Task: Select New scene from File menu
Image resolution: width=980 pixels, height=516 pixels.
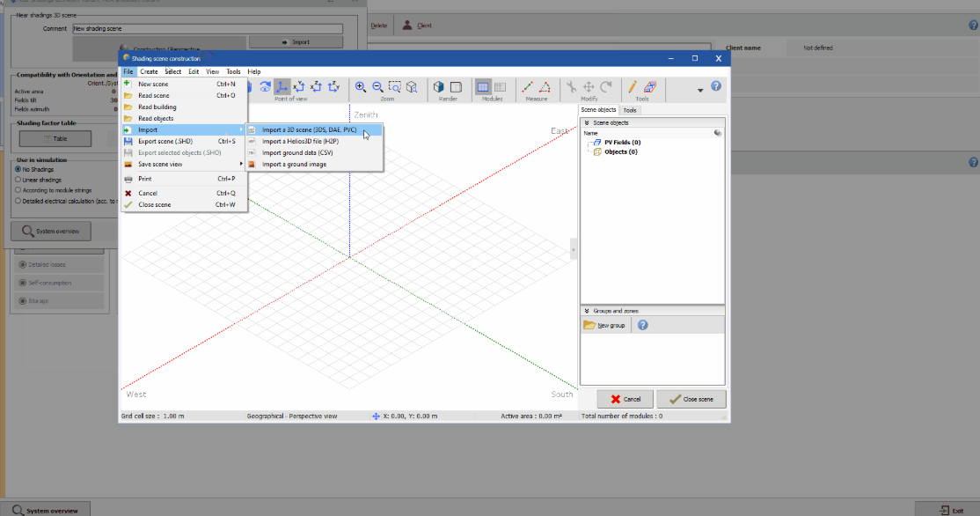Action: (184, 84)
